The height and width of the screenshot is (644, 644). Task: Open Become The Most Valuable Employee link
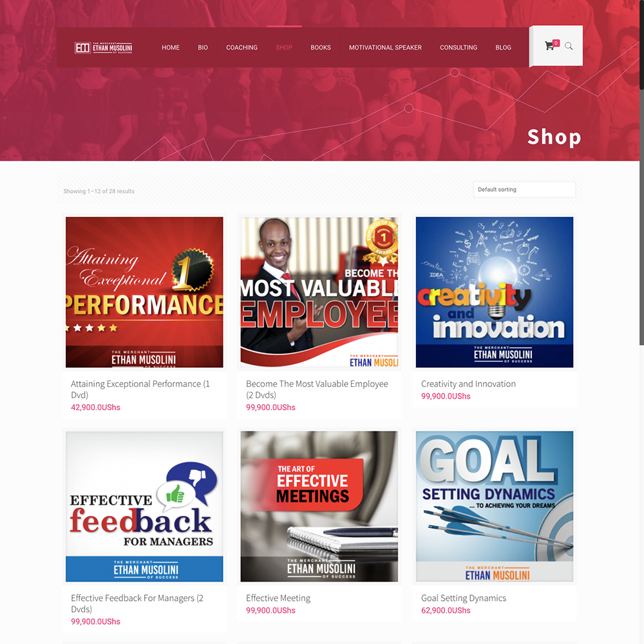(317, 390)
